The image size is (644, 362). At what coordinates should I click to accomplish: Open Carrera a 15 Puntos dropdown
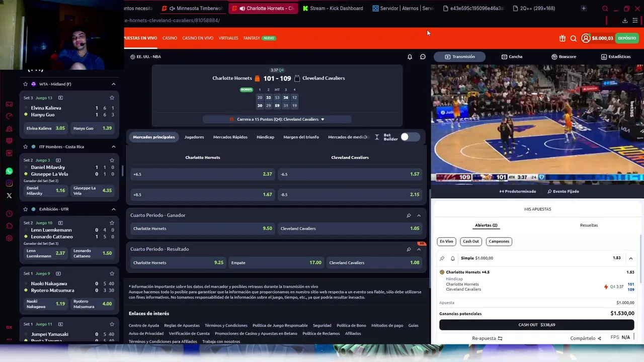click(277, 119)
